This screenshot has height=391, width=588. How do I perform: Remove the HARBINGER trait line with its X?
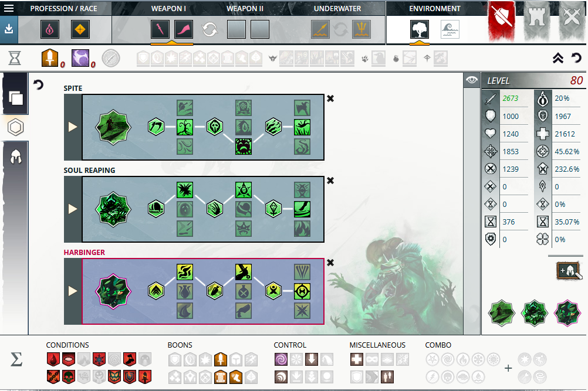tap(330, 263)
